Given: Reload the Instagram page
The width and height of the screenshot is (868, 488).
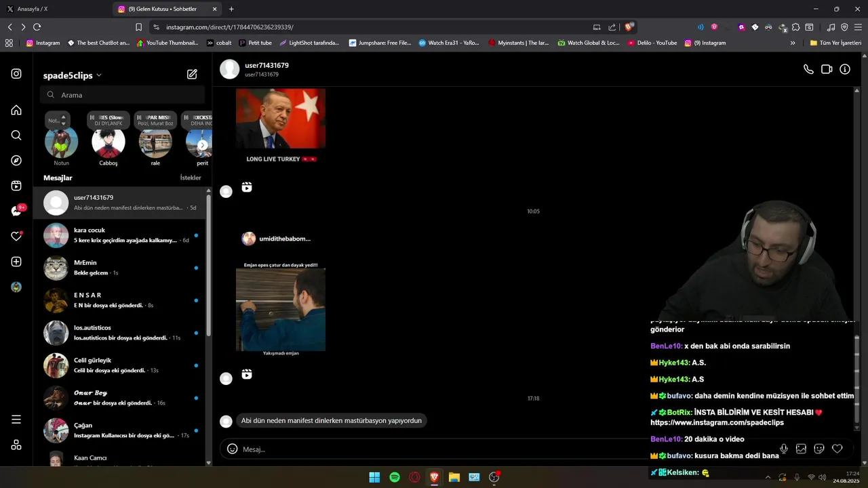Looking at the screenshot, I should 37,27.
